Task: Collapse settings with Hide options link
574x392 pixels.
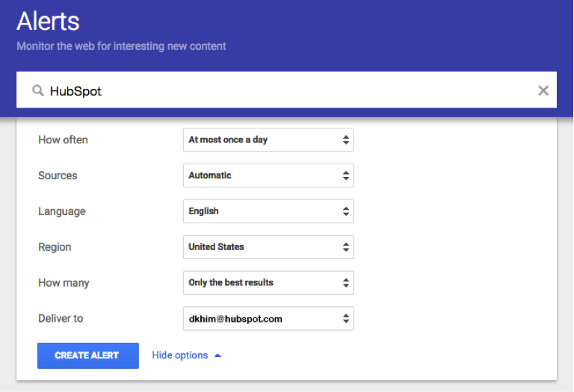Action: pyautogui.click(x=179, y=355)
